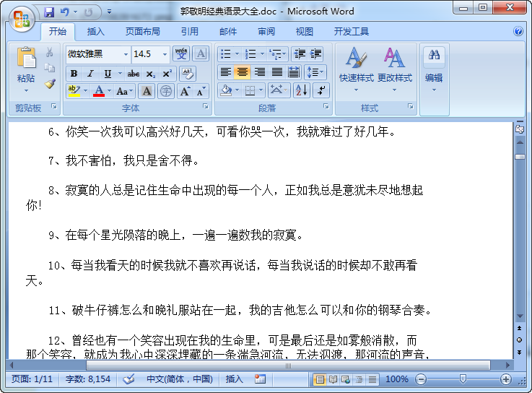Open the Editing (binoculars) group

click(434, 69)
